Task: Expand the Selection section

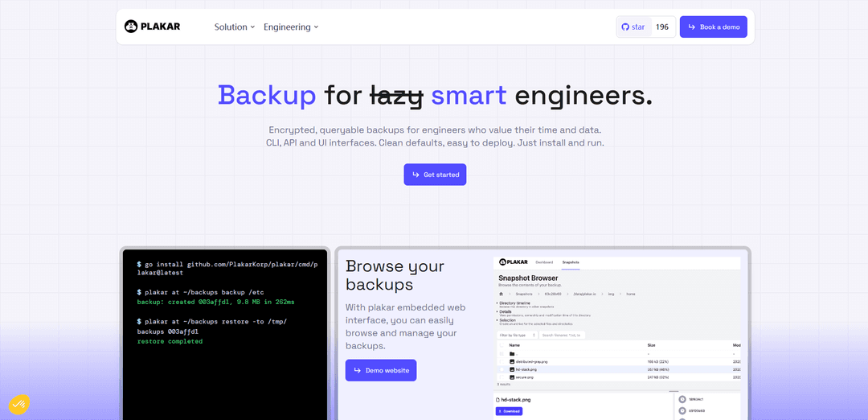Action: point(508,320)
